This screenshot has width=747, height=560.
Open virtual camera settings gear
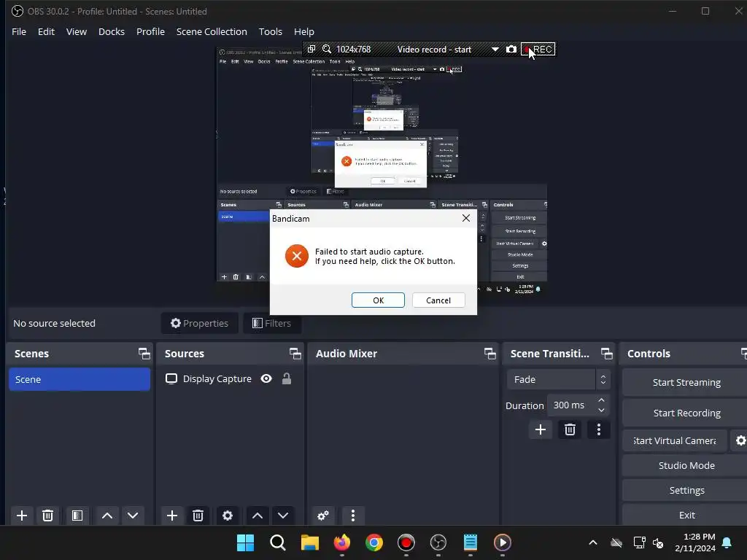click(x=740, y=440)
